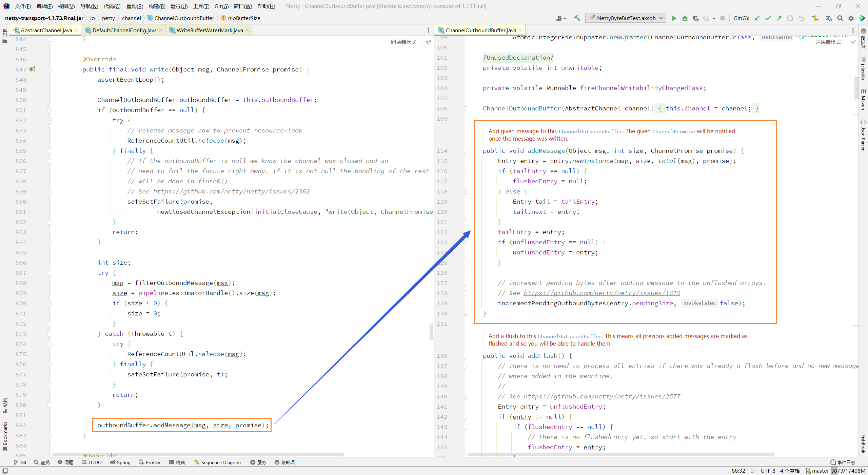Click override gutter icon at line 847
Viewport: 868px width, 475px height.
tap(32, 69)
